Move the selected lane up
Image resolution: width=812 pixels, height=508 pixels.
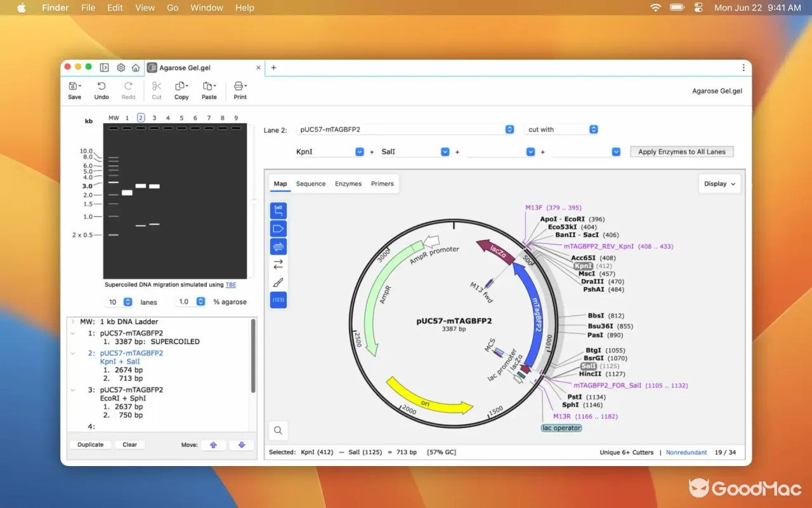pos(213,445)
